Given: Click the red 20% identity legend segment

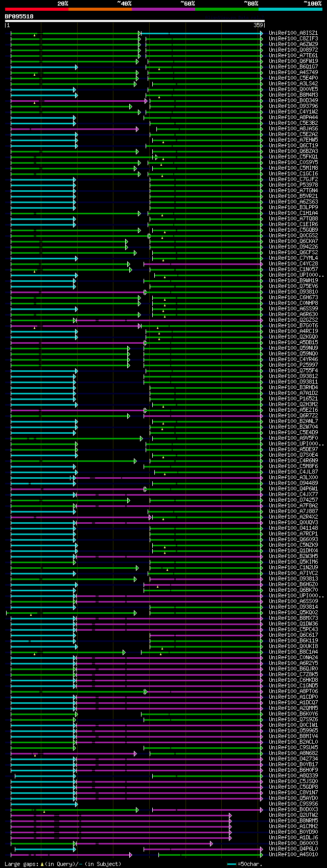Looking at the screenshot, I should pyautogui.click(x=37, y=9).
